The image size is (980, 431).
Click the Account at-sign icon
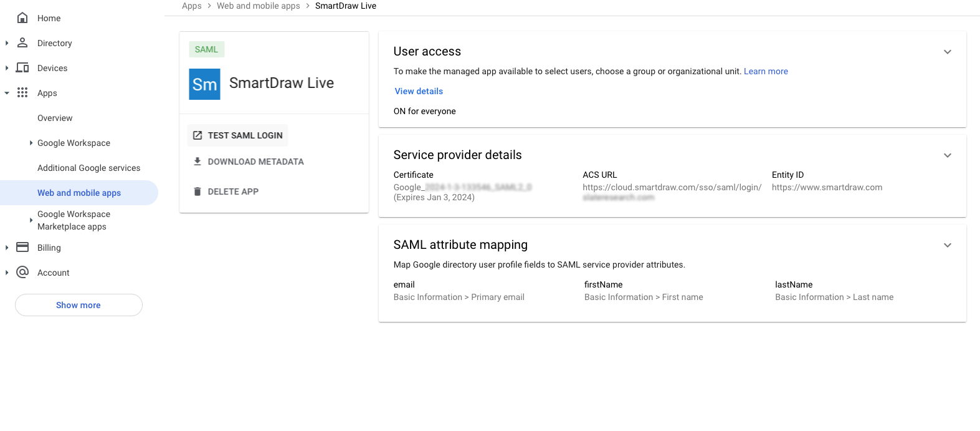coord(22,273)
